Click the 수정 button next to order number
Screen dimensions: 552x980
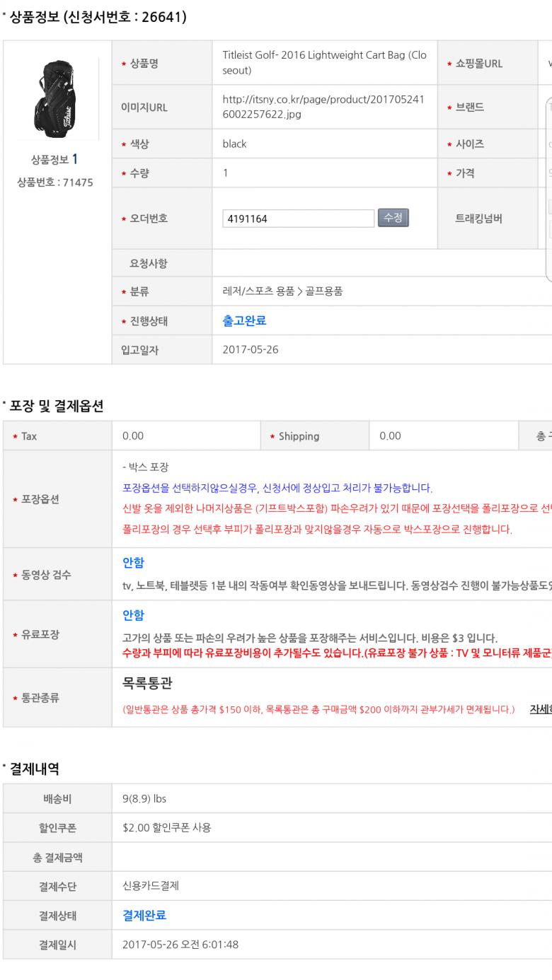393,218
